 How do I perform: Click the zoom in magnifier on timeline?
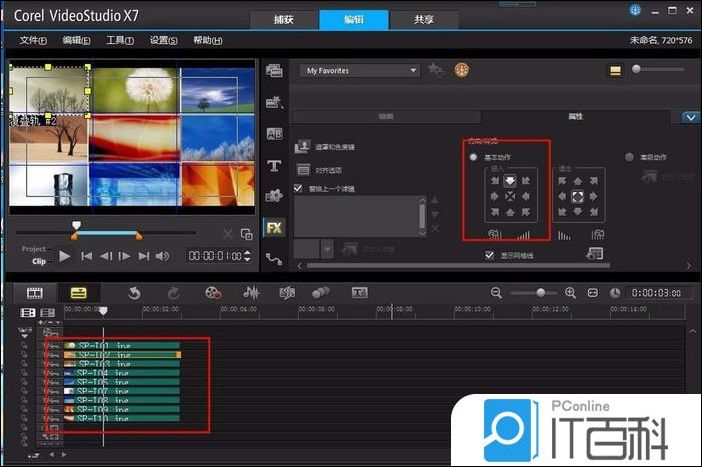pyautogui.click(x=570, y=293)
